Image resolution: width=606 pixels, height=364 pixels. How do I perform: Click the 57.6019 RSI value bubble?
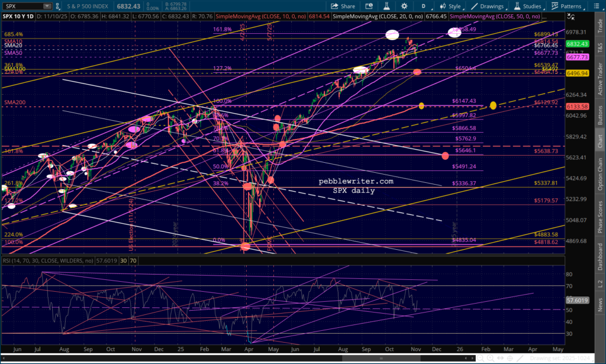click(x=578, y=300)
